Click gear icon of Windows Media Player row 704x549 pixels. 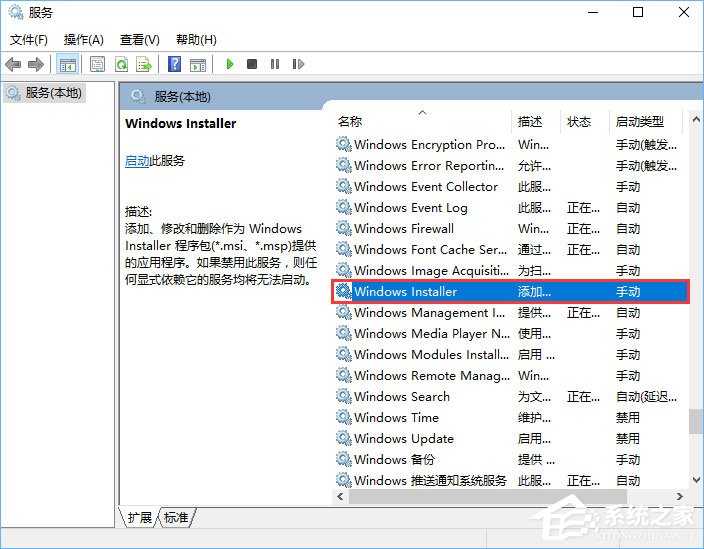(x=343, y=333)
